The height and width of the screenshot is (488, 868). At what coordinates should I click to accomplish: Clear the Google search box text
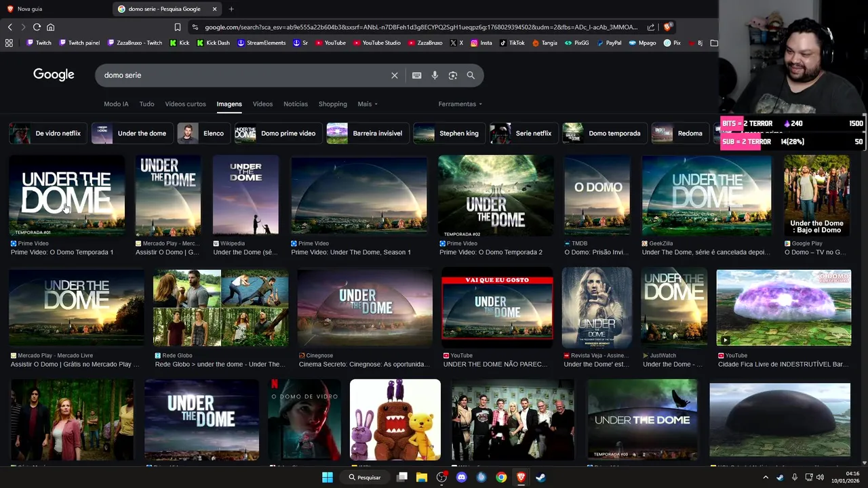(x=395, y=75)
